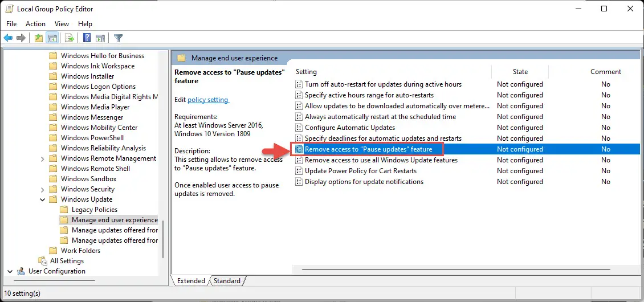Collapse the User Configuration node
The image size is (644, 302).
pyautogui.click(x=10, y=272)
